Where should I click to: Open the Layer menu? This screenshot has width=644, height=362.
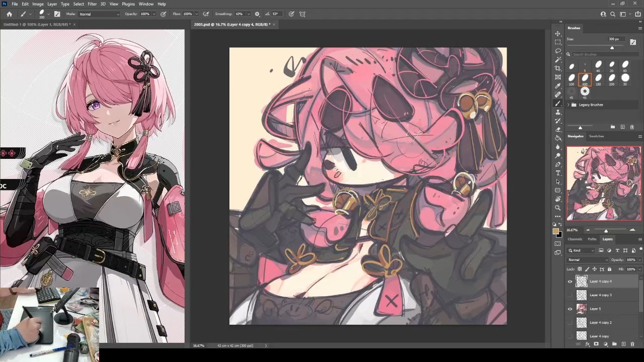pos(52,4)
